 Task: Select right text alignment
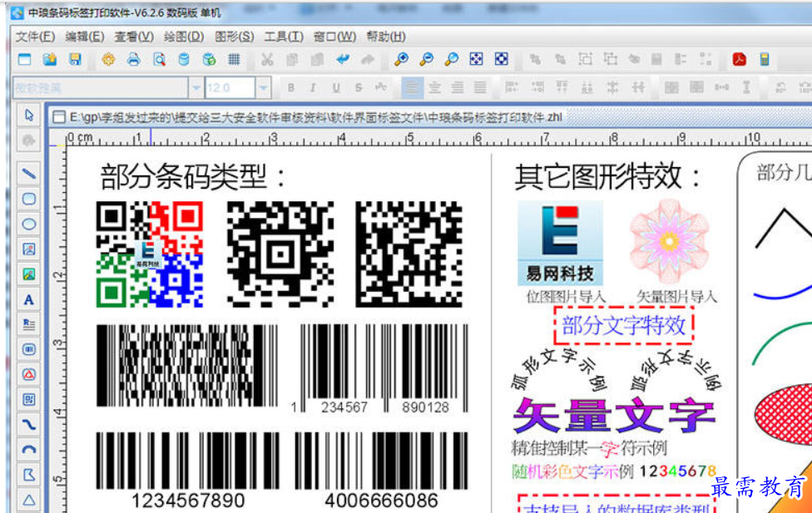click(x=458, y=88)
